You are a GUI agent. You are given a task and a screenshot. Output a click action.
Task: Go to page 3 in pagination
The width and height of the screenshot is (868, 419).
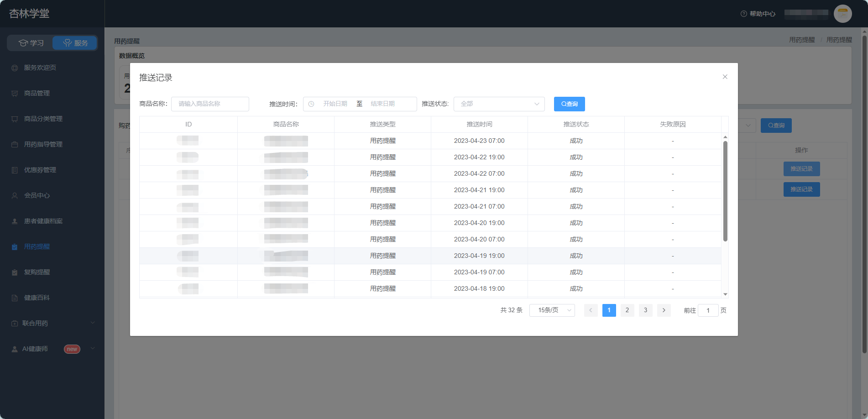646,310
